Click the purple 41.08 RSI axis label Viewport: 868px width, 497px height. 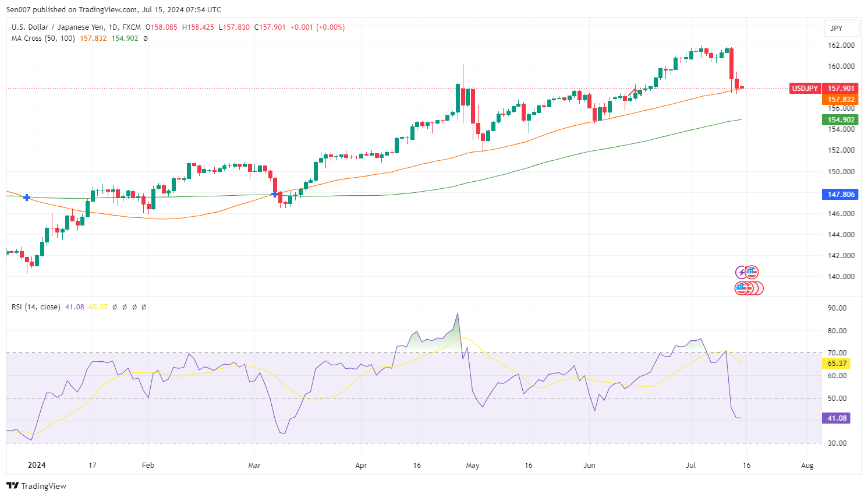(x=837, y=418)
